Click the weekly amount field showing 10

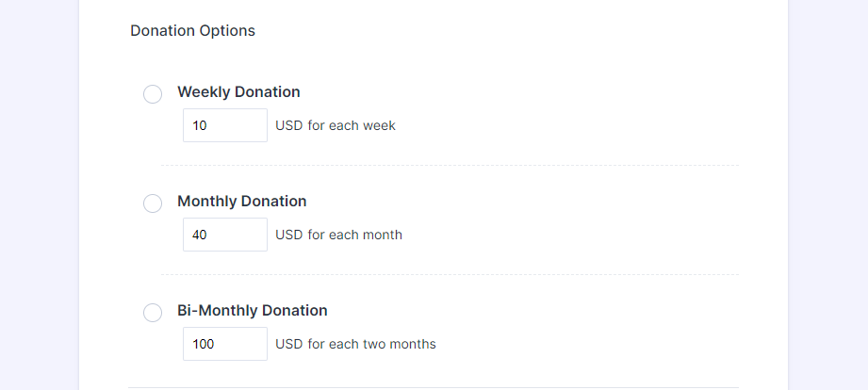click(x=225, y=125)
